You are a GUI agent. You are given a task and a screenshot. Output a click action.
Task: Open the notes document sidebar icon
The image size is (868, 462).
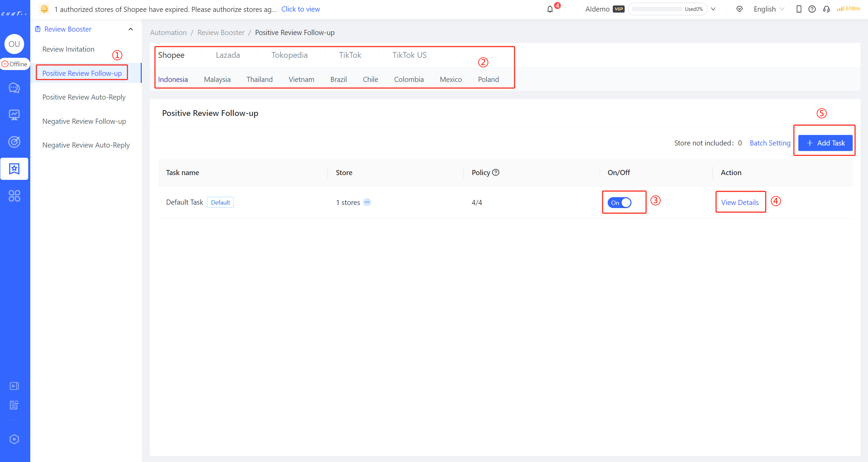point(14,405)
